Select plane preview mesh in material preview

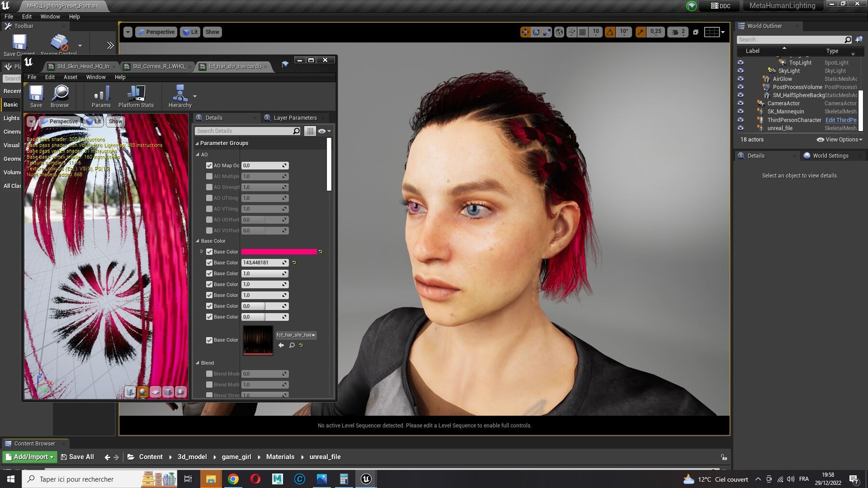point(155,392)
